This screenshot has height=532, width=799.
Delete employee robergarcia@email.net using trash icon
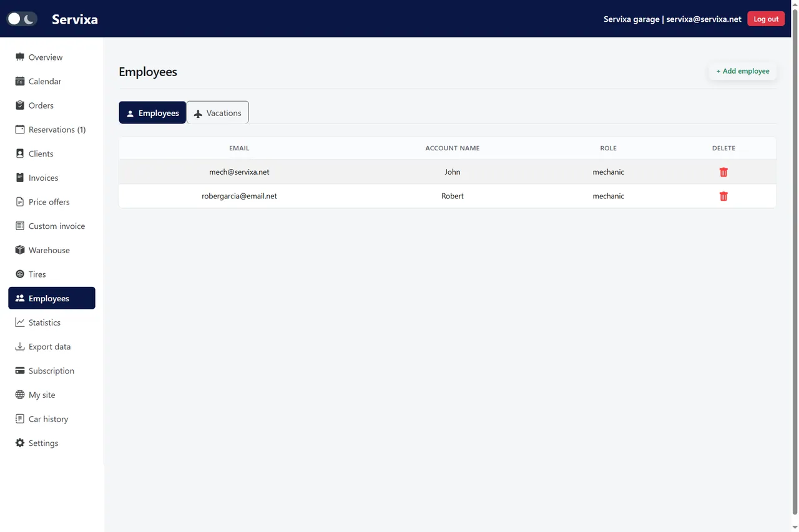tap(723, 196)
